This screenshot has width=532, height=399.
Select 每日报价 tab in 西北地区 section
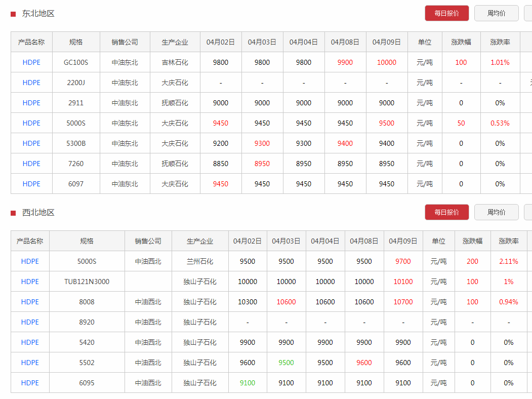[446, 212]
